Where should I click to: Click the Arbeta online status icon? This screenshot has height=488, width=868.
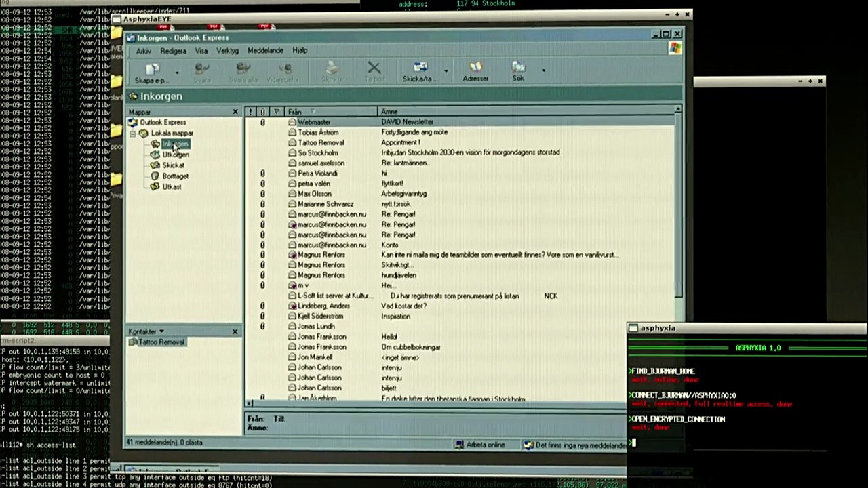coord(460,445)
